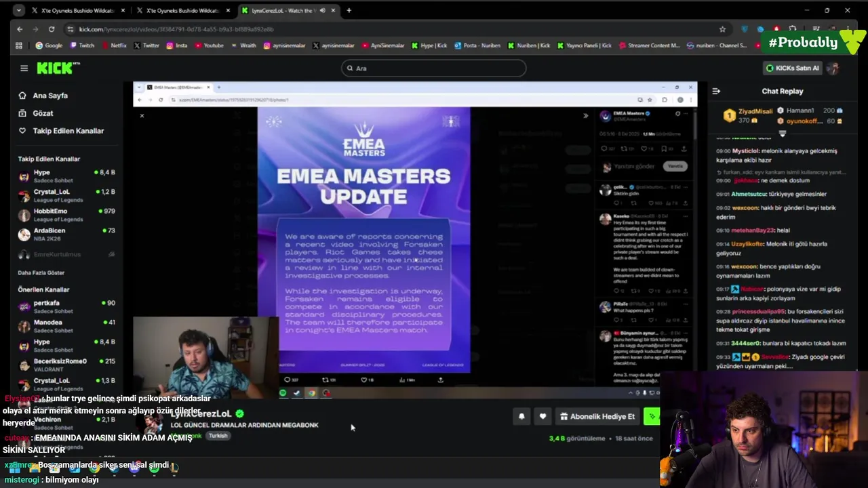
Task: Click Ahmetsutcu chat username
Action: point(749,195)
